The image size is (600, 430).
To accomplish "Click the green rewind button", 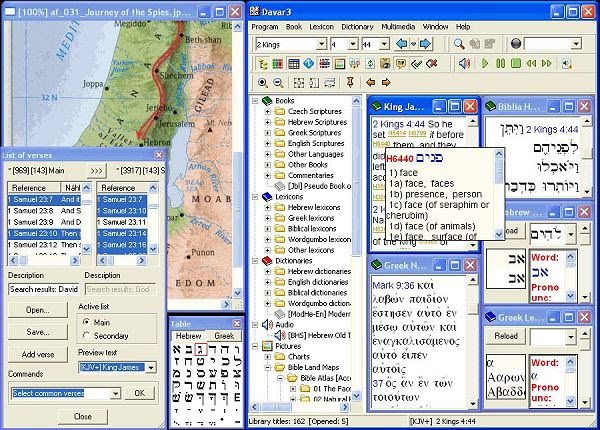I will 531,63.
